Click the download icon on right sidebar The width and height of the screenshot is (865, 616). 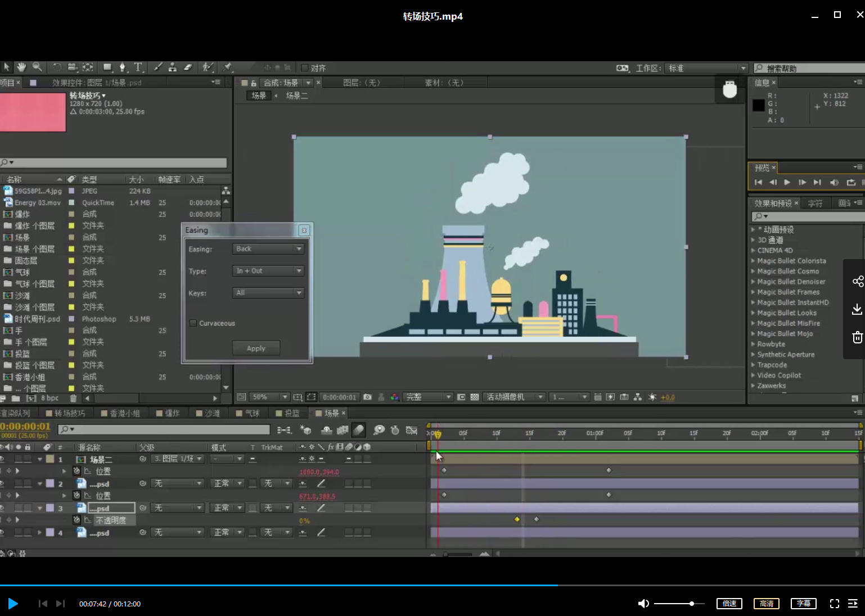(857, 309)
